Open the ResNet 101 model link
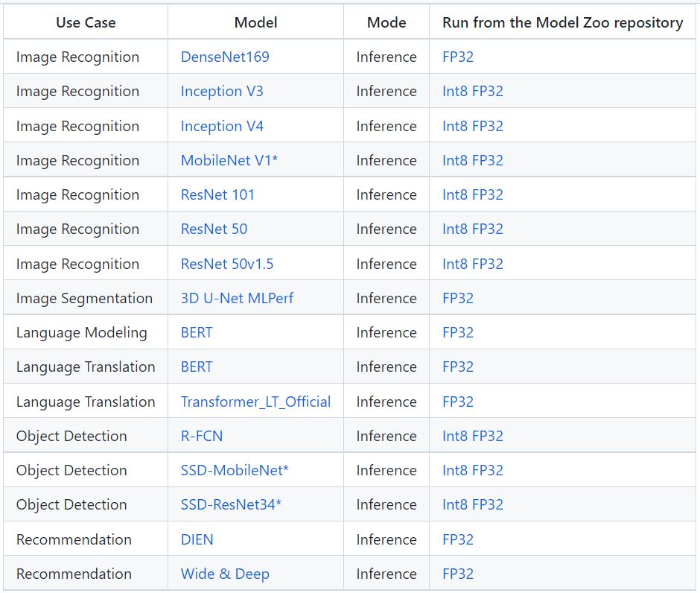The image size is (700, 593). tap(217, 194)
